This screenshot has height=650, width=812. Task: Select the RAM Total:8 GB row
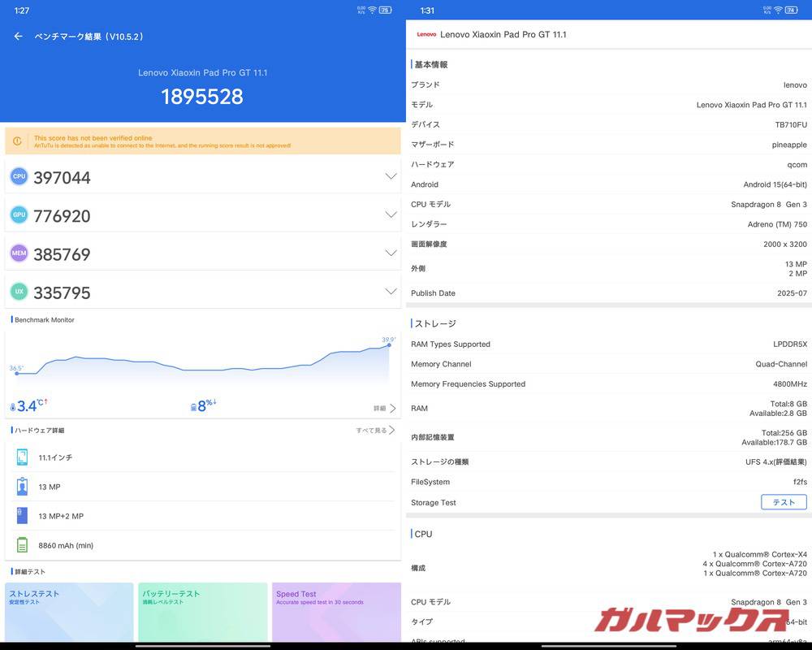click(608, 409)
